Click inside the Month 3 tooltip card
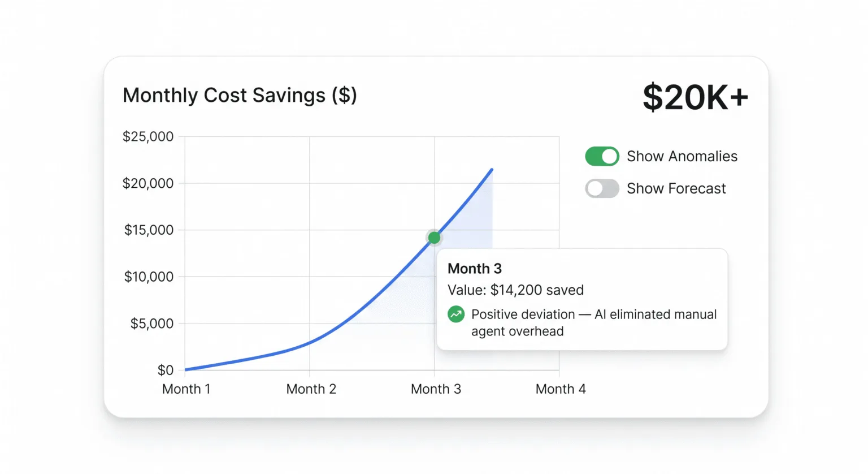868x474 pixels. coord(581,299)
